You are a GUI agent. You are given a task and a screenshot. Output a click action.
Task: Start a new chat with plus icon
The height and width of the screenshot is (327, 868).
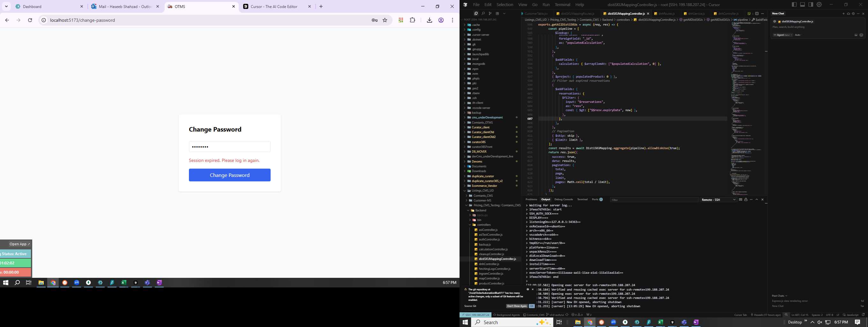(x=843, y=14)
